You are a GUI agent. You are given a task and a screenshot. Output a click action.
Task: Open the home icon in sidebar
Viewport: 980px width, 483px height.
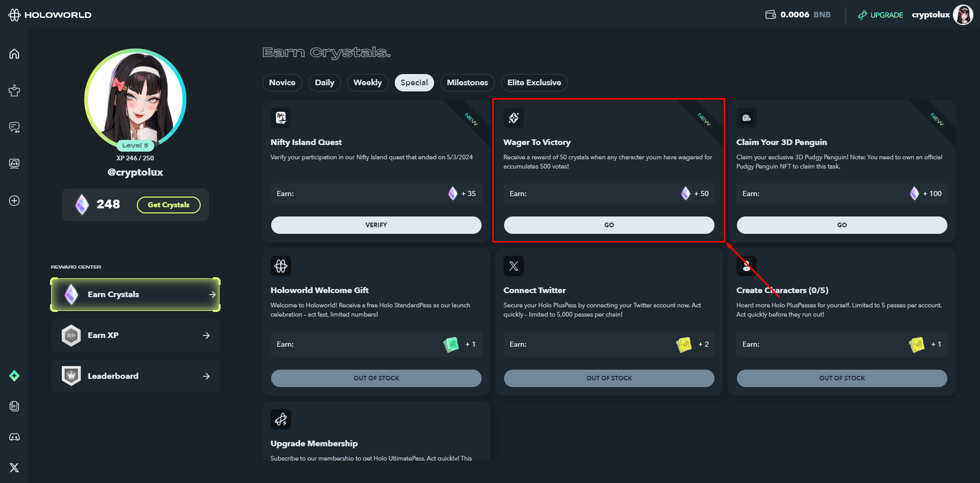pyautogui.click(x=14, y=54)
